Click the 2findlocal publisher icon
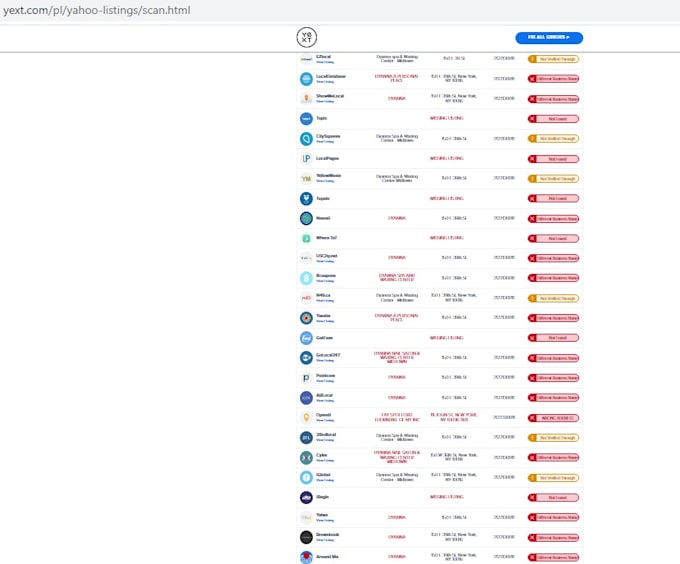 click(x=306, y=438)
